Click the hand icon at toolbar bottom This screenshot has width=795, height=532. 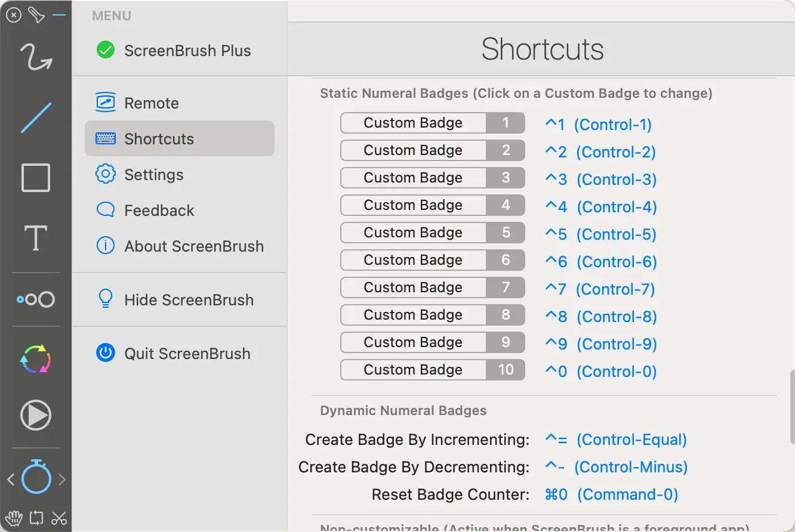pos(13,517)
